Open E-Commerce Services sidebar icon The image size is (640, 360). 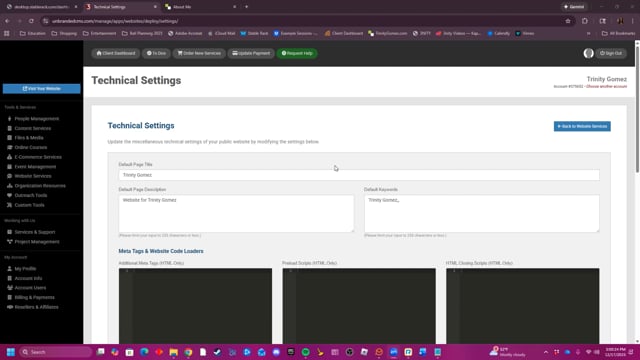(9, 157)
